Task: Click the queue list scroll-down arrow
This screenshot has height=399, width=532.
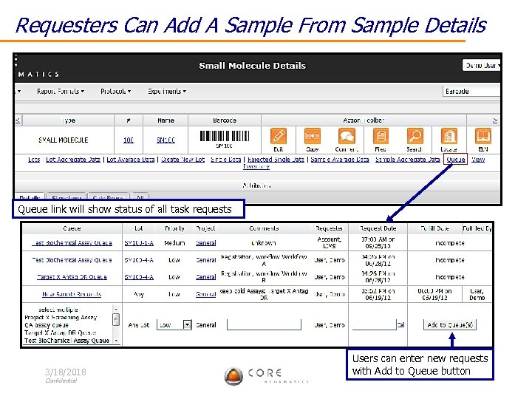Action: [116, 341]
